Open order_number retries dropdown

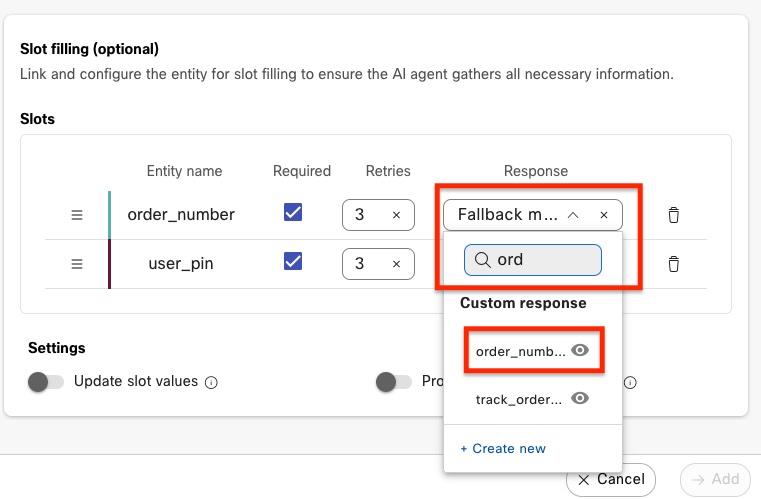[365, 215]
